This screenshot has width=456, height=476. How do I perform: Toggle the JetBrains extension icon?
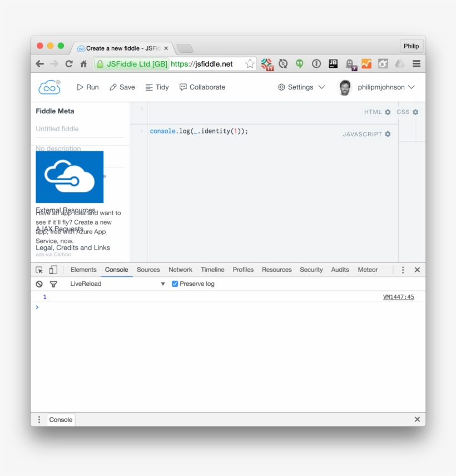click(x=333, y=63)
